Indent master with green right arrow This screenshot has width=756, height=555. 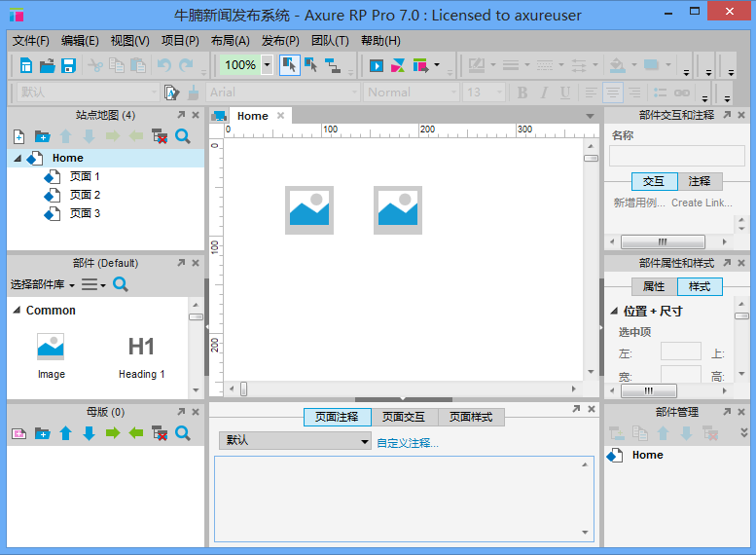(113, 433)
